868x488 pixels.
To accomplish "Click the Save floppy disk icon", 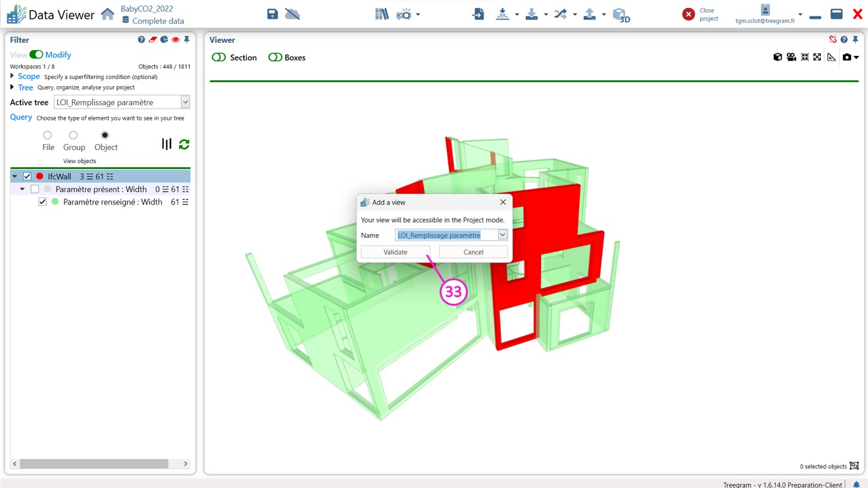I will 272,14.
